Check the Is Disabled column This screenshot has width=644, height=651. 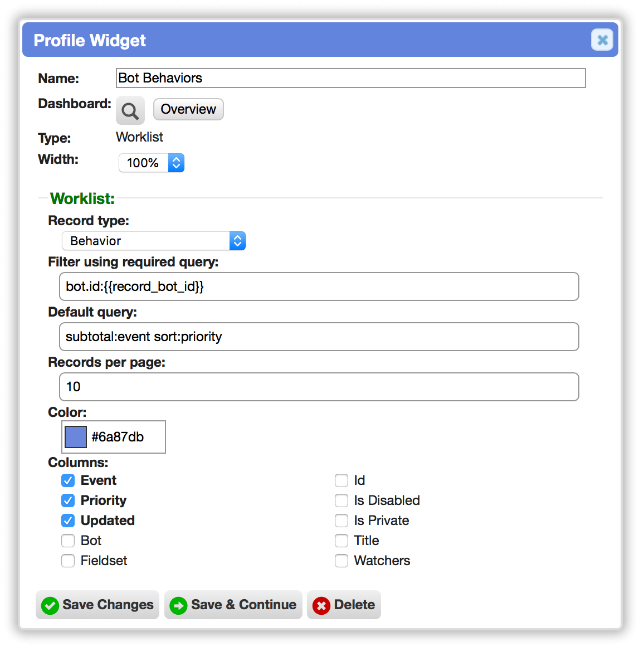tap(341, 501)
